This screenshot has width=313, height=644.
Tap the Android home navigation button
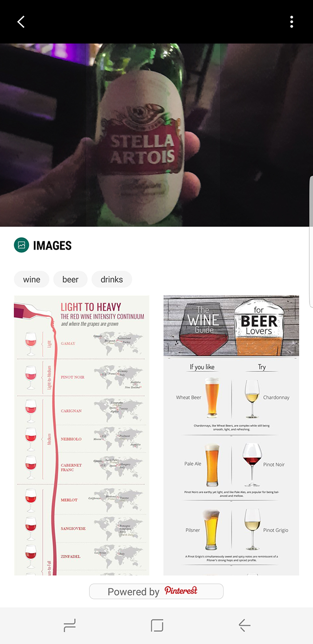coord(157,625)
